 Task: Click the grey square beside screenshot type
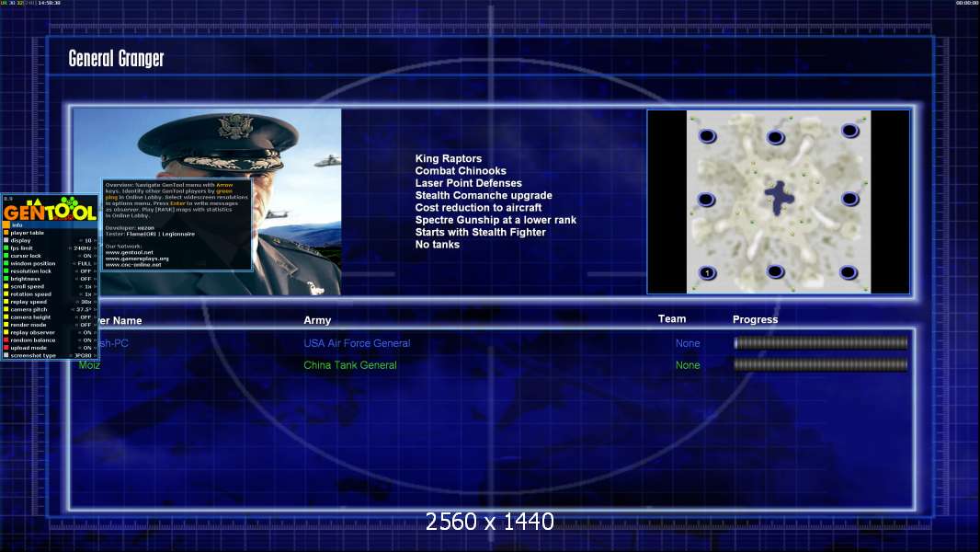click(6, 355)
